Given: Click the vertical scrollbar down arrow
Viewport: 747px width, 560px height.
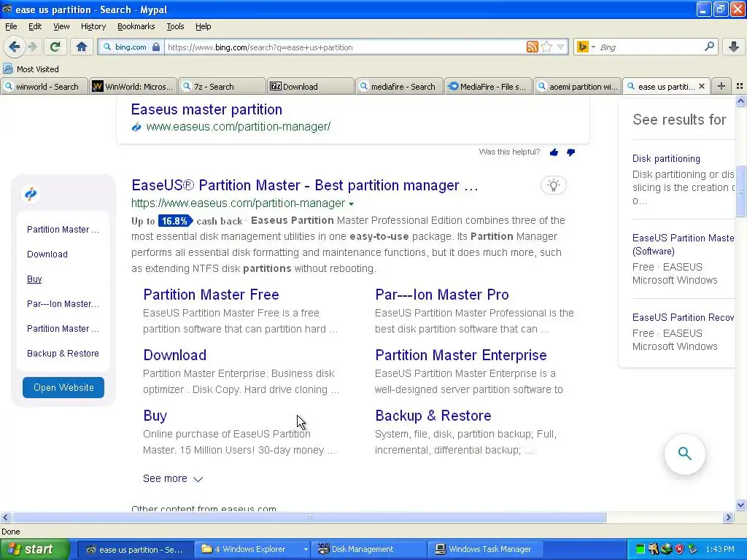Looking at the screenshot, I should coord(740,505).
